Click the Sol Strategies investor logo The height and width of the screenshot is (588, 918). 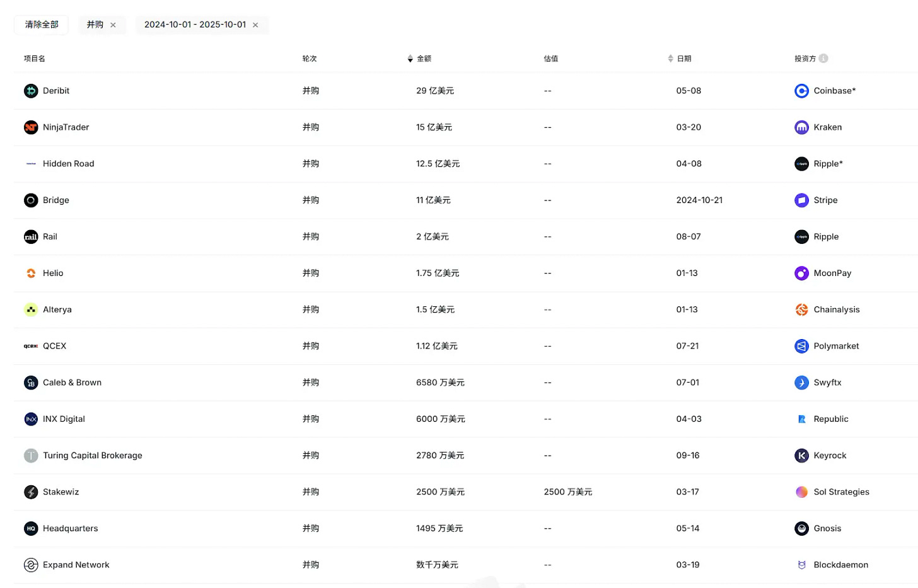(801, 492)
